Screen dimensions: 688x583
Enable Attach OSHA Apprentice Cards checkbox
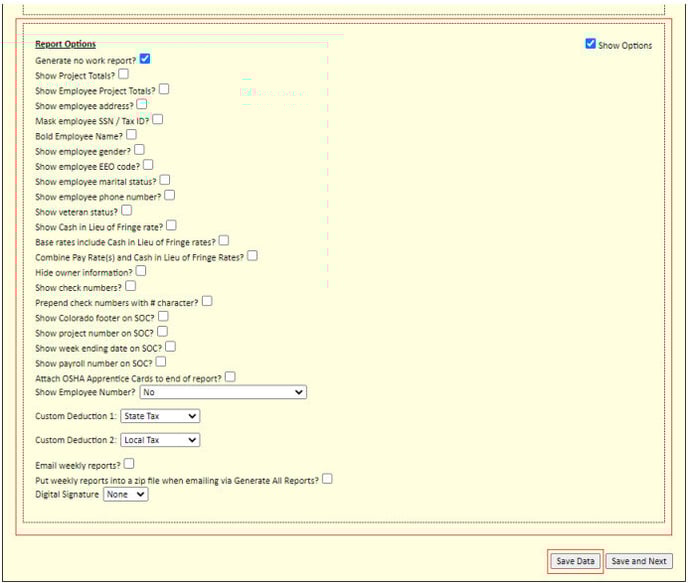point(230,377)
